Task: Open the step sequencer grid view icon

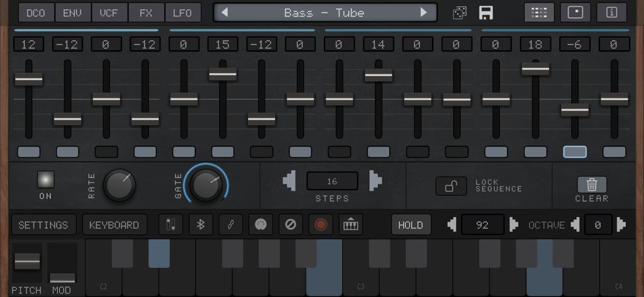Action: click(539, 13)
